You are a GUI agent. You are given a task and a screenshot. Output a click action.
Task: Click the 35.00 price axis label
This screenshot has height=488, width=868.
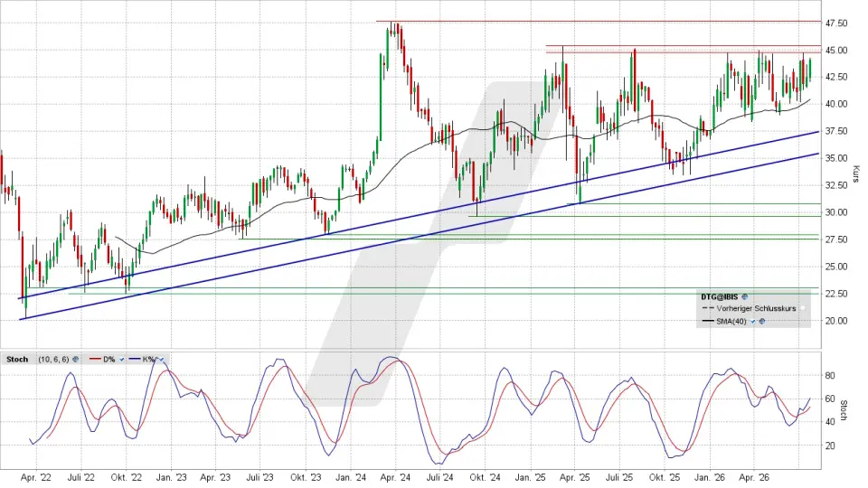(x=836, y=158)
